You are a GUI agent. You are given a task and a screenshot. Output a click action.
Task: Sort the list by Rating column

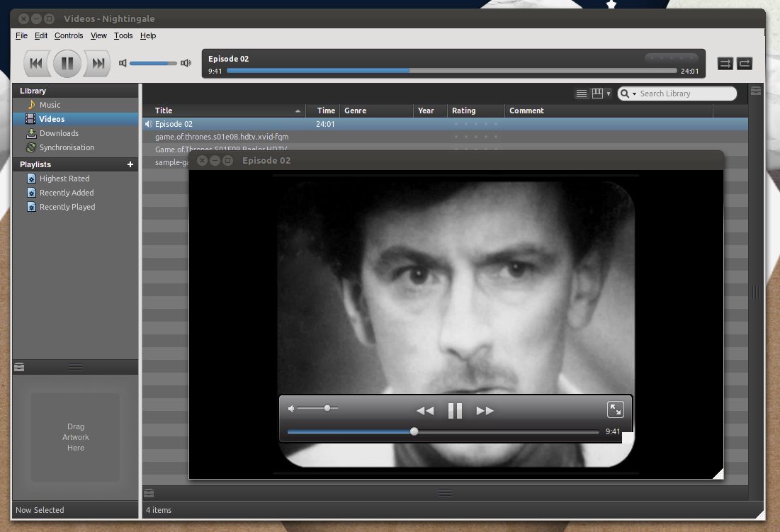(476, 111)
